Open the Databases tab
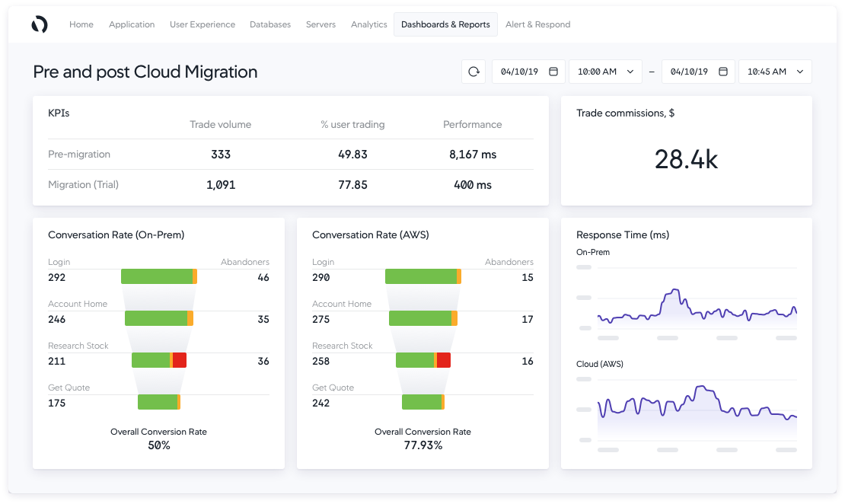This screenshot has height=504, width=845. tap(270, 24)
